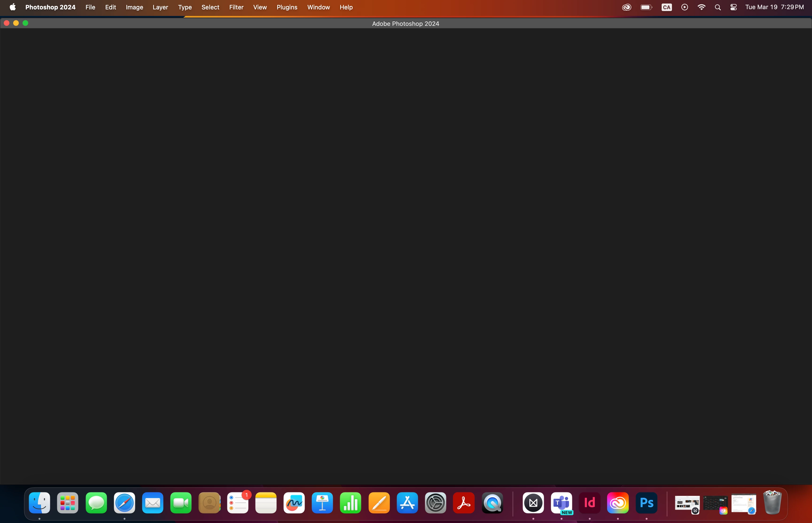Launch Creative Cloud from the Dock

tap(618, 503)
